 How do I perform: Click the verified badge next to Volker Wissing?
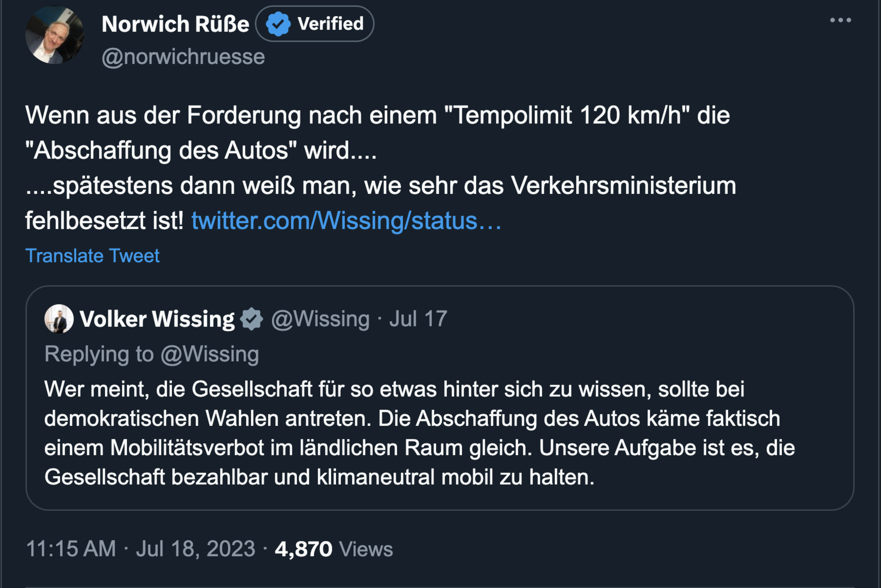(x=251, y=319)
